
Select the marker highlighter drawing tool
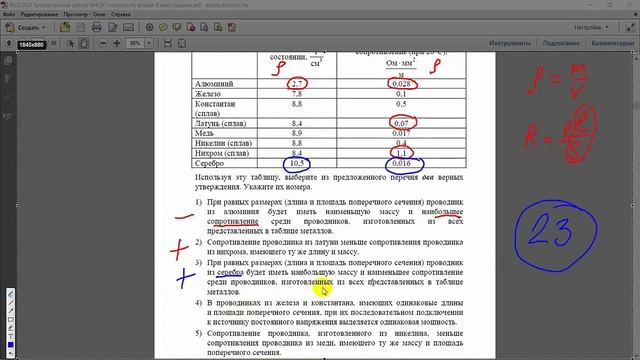(x=11, y=328)
